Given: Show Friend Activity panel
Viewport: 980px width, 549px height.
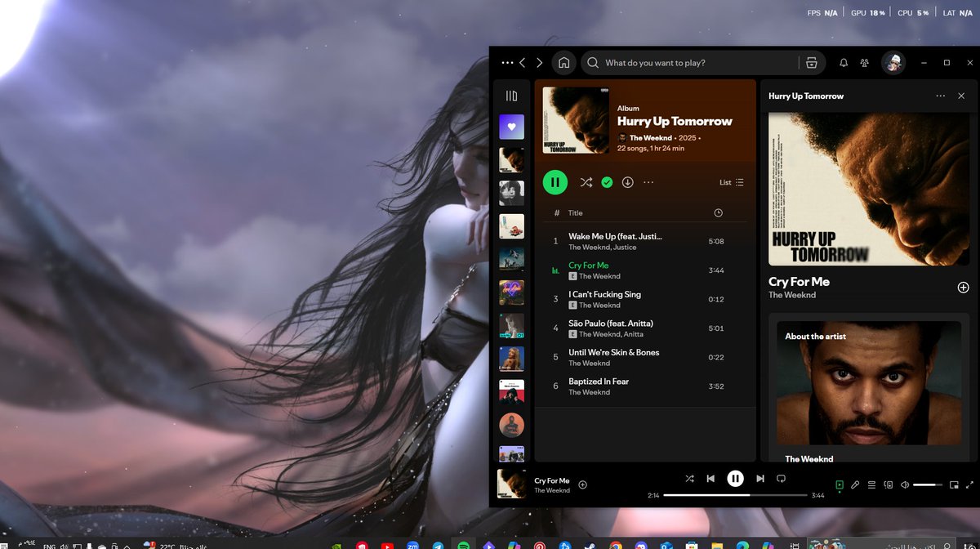Looking at the screenshot, I should (x=865, y=63).
